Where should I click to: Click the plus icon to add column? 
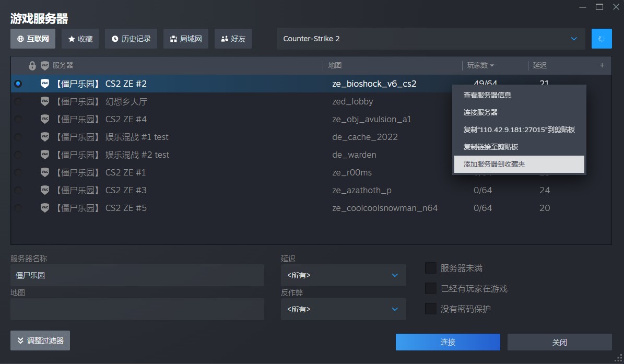coord(602,65)
